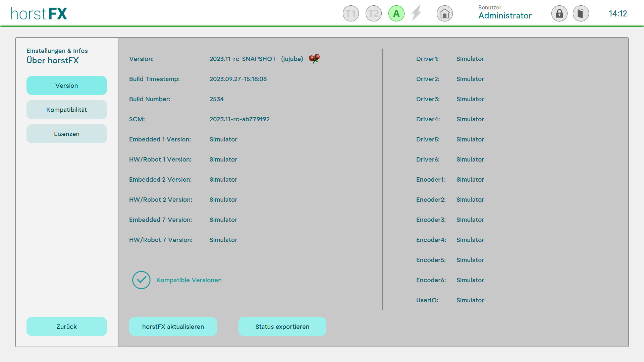Go to home screen via house icon
644x362 pixels.
[x=444, y=14]
